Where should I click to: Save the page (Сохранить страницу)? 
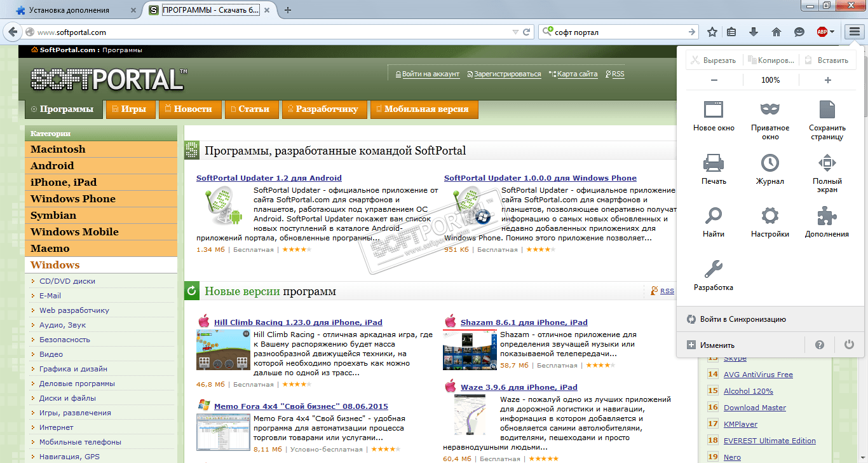(827, 120)
